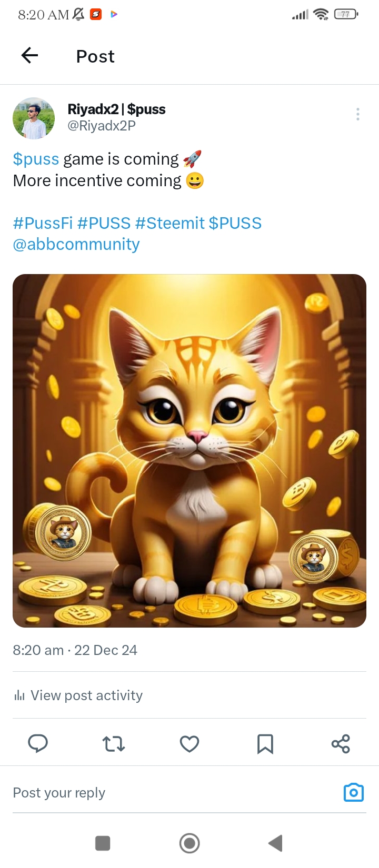Screen dimensions: 379x868
Task: Open Riyadx2's profile picture
Action: 34,118
